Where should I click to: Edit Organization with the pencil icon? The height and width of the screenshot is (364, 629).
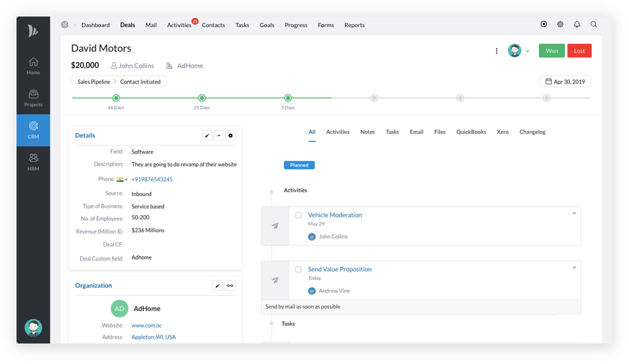[x=217, y=285]
